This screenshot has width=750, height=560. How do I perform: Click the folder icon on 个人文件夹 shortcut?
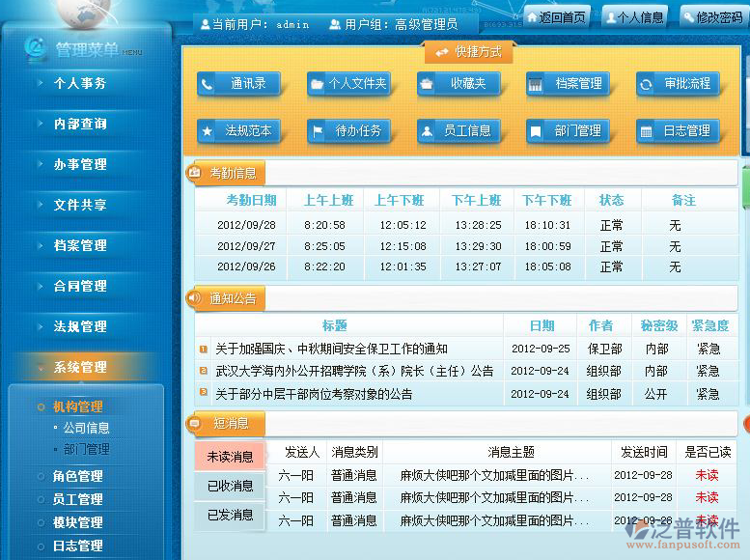click(317, 85)
